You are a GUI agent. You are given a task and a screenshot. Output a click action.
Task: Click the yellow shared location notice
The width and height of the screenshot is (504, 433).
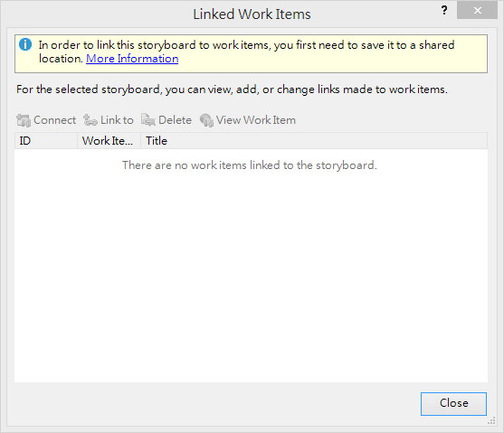pos(251,53)
